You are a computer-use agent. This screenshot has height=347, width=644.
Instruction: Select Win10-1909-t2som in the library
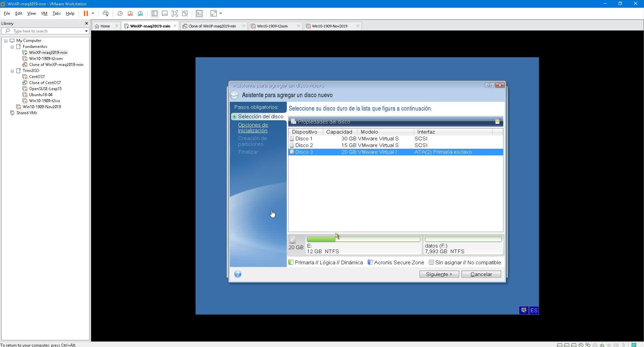[x=46, y=59]
